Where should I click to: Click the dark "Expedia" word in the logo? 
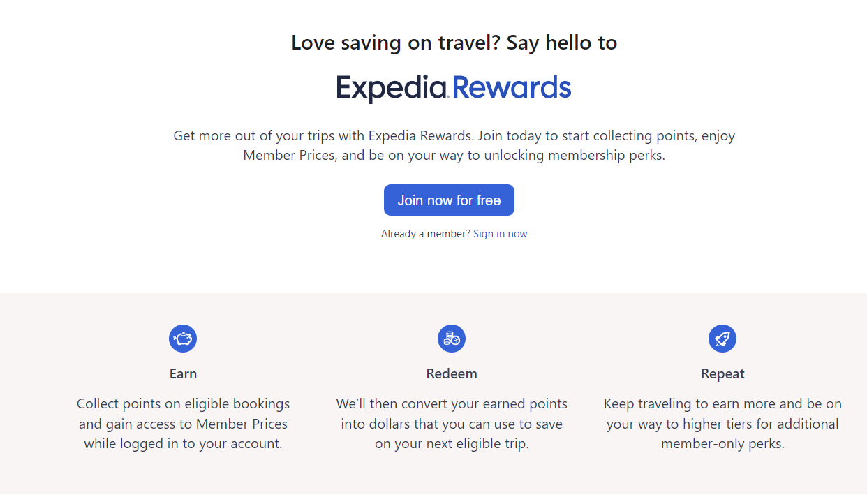pyautogui.click(x=392, y=89)
